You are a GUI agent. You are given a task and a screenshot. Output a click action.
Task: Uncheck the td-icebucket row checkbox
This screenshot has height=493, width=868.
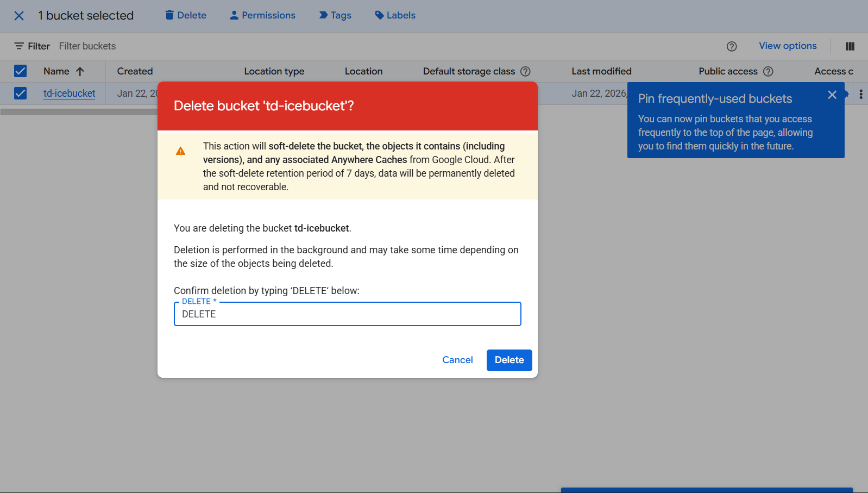click(21, 93)
